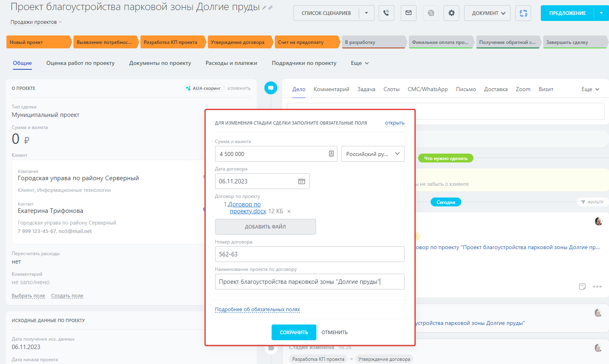This screenshot has height=364, width=609.
Task: Click the blue ПРЕДЛОЖЕНИЕ button
Action: click(x=567, y=13)
